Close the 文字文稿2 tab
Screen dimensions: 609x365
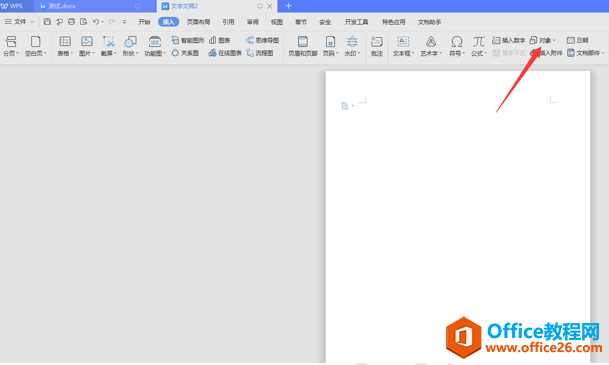270,6
